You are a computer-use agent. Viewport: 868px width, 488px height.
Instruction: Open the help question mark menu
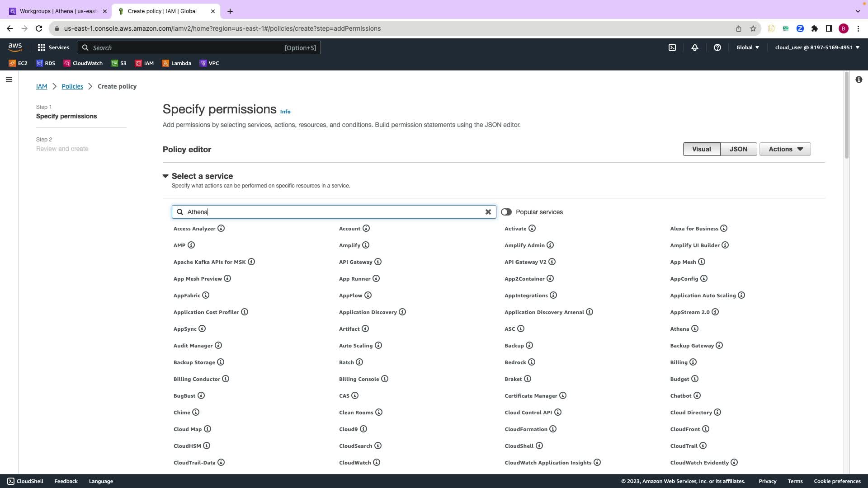[717, 47]
